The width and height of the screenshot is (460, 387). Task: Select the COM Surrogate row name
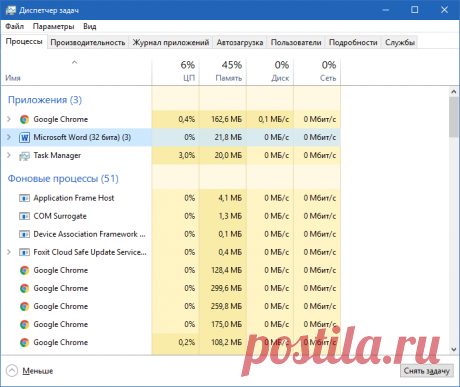coord(60,216)
